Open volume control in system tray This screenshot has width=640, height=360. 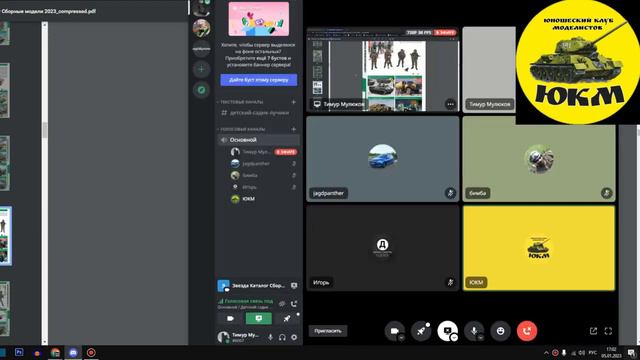pyautogui.click(x=582, y=353)
